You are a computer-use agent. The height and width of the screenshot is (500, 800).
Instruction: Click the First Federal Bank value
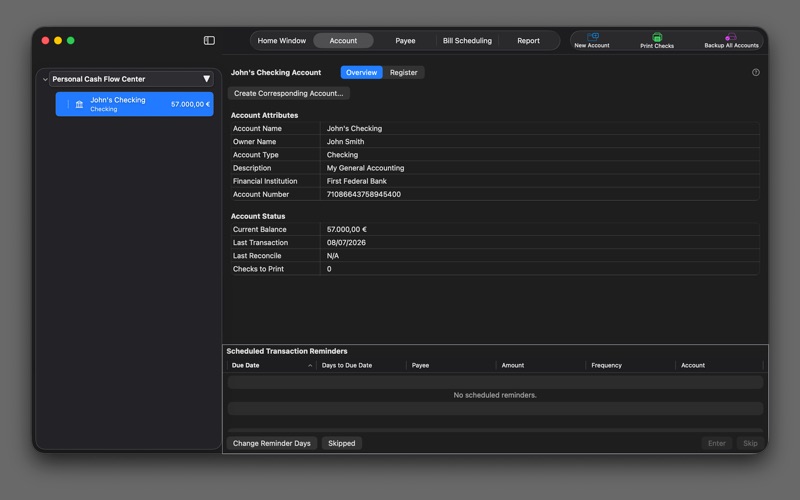coord(356,181)
